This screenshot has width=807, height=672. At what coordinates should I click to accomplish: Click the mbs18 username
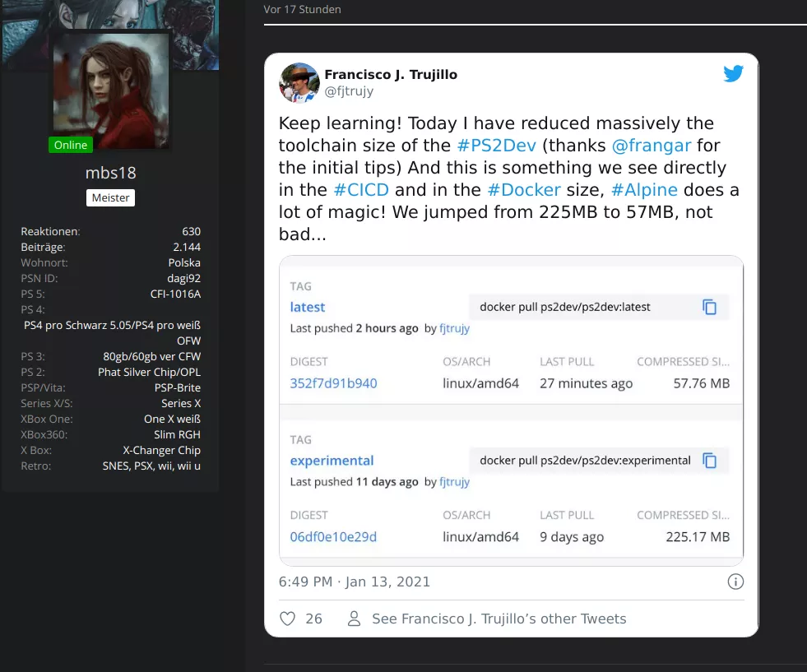110,173
